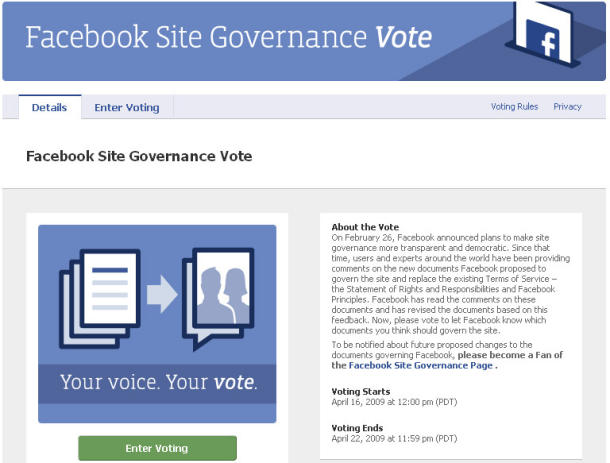This screenshot has width=610, height=463.
Task: Click the italic Vote word in the header banner
Action: [x=403, y=37]
